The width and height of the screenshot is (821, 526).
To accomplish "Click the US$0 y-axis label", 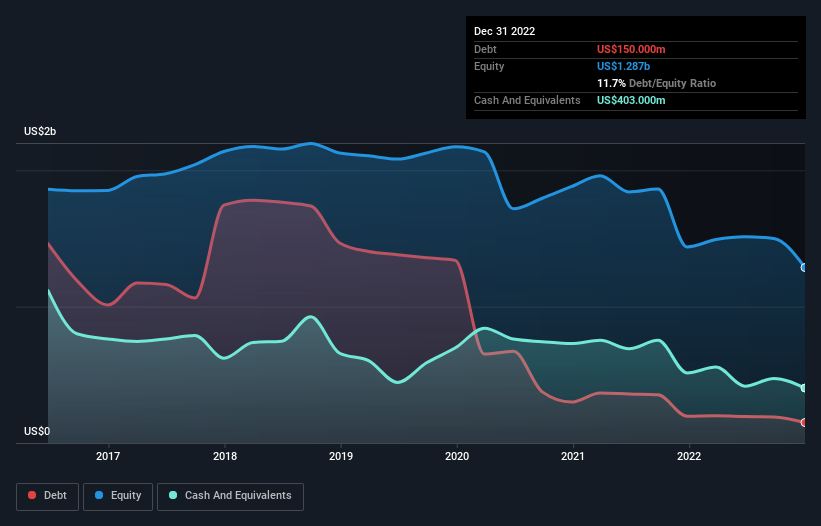I will click(x=37, y=431).
